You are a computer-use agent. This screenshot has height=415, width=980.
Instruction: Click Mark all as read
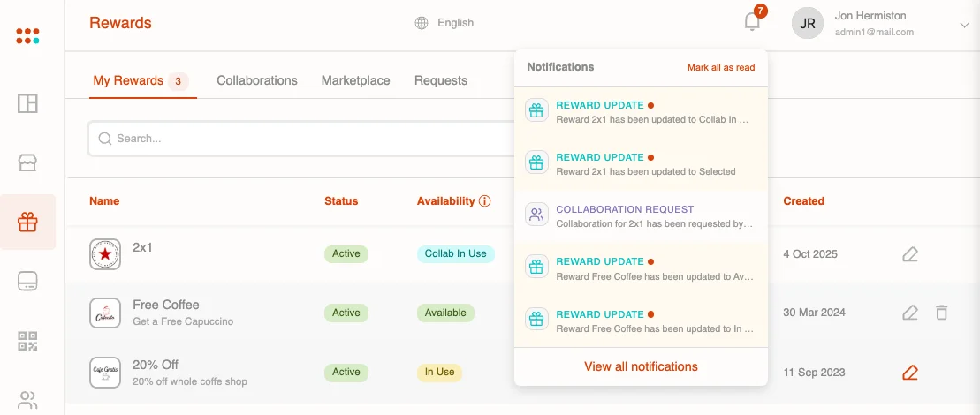click(720, 67)
